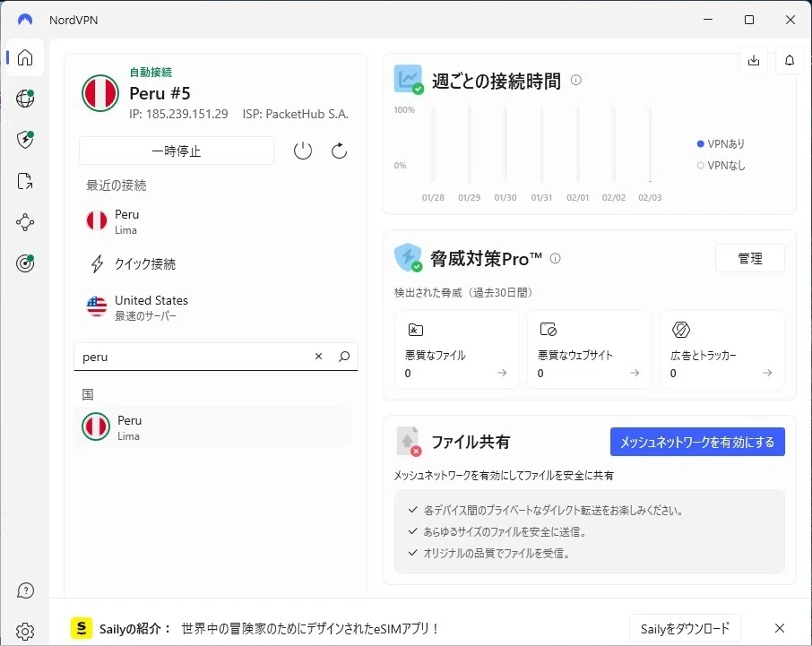Click the 脅威対策Pro shield icon
This screenshot has height=646, width=812.
click(x=408, y=257)
